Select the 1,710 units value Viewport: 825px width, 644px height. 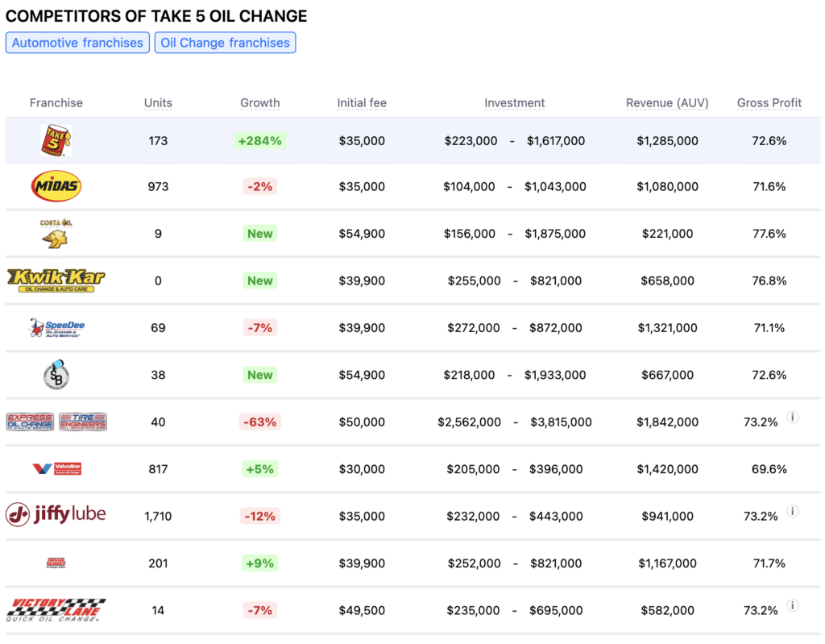[158, 516]
